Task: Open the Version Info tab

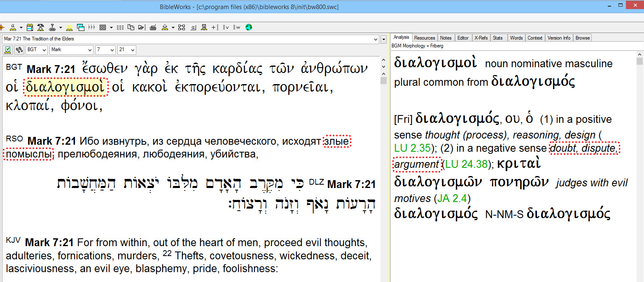Action: (x=559, y=38)
